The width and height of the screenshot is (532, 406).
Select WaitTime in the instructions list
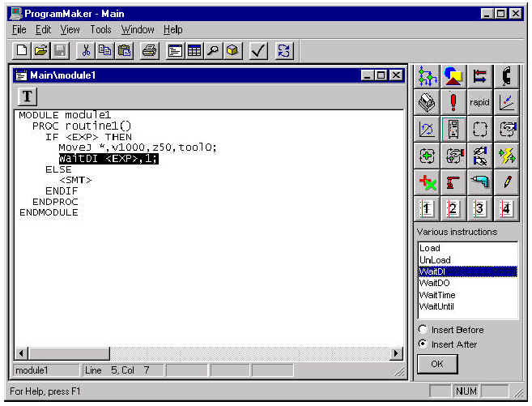pos(468,295)
